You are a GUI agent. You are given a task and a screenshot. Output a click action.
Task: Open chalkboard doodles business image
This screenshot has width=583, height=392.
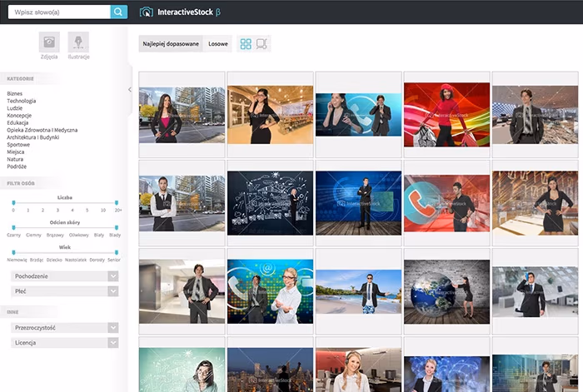click(x=271, y=203)
